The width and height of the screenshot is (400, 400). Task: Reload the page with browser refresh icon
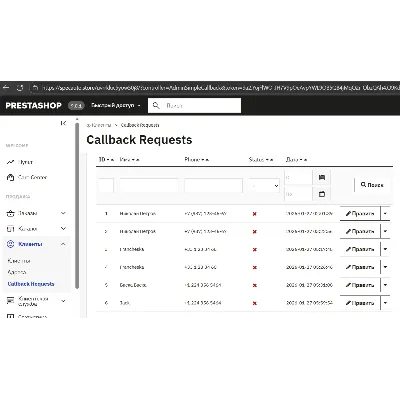pyautogui.click(x=20, y=88)
